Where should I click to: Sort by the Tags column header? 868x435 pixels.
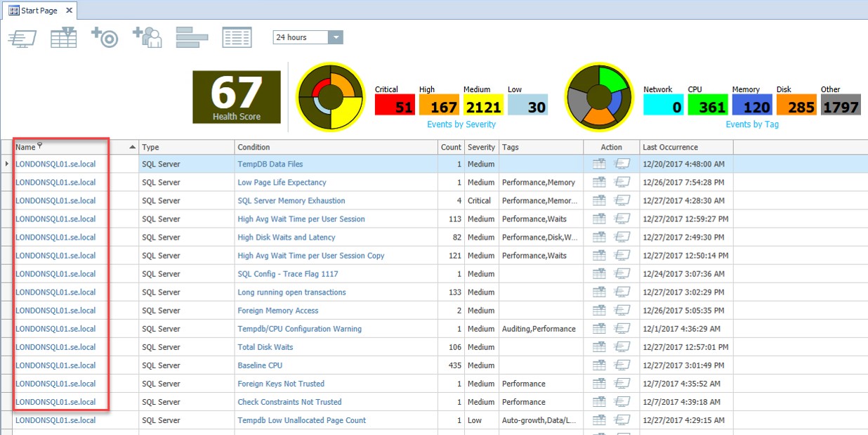tap(541, 148)
